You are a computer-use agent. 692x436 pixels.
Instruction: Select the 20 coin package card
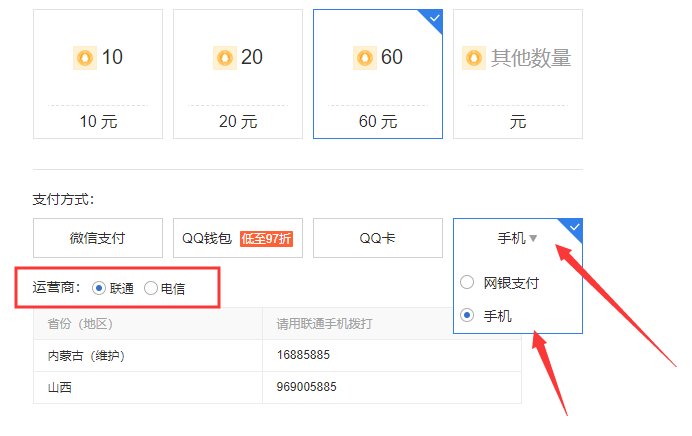pyautogui.click(x=238, y=74)
